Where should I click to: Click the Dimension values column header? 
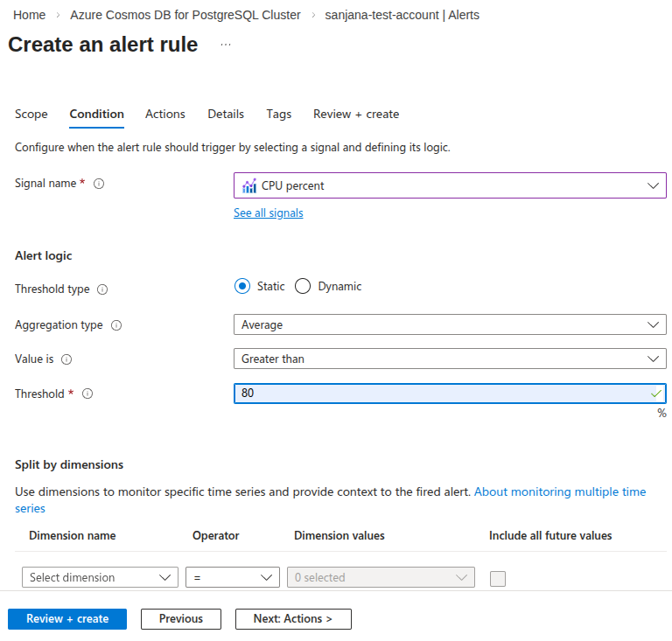coord(339,536)
